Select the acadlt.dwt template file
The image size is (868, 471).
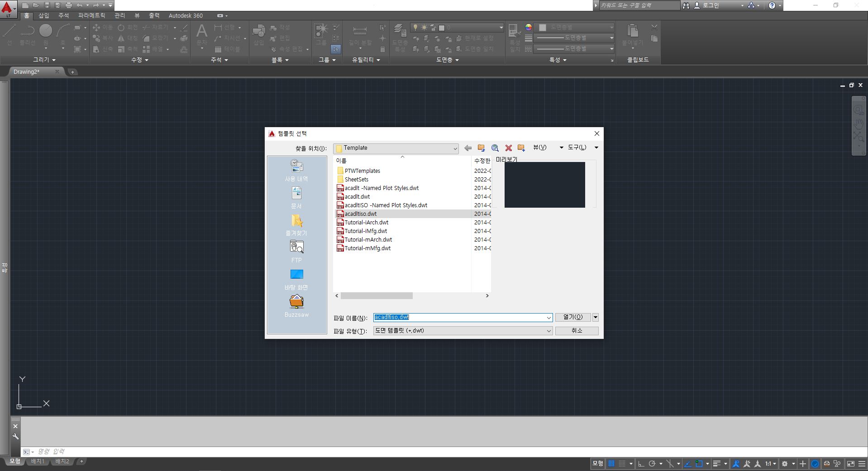coord(357,197)
